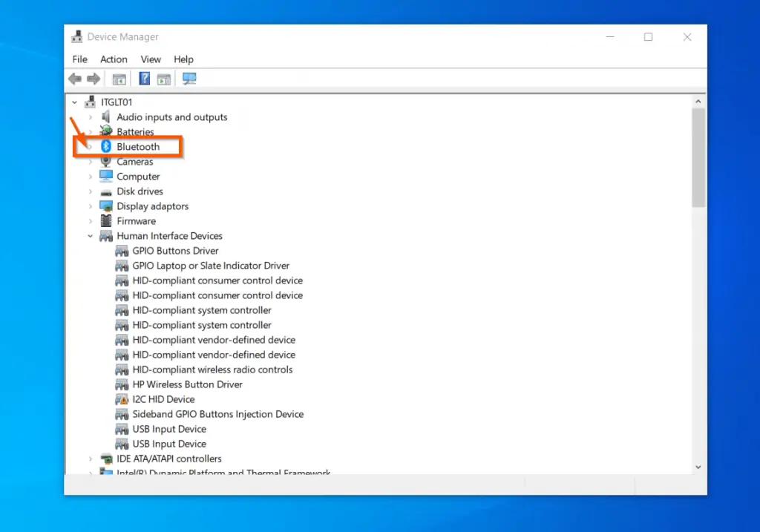
Task: Click the Batteries category icon
Action: [105, 131]
